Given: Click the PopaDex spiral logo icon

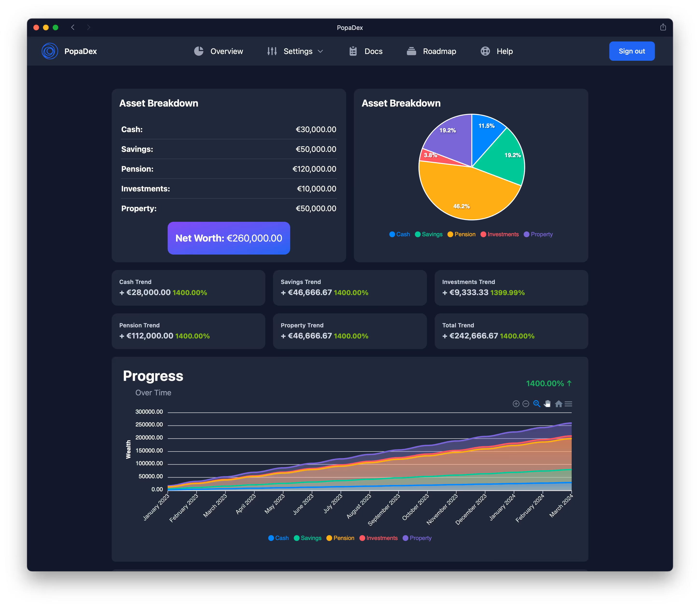Looking at the screenshot, I should [50, 51].
